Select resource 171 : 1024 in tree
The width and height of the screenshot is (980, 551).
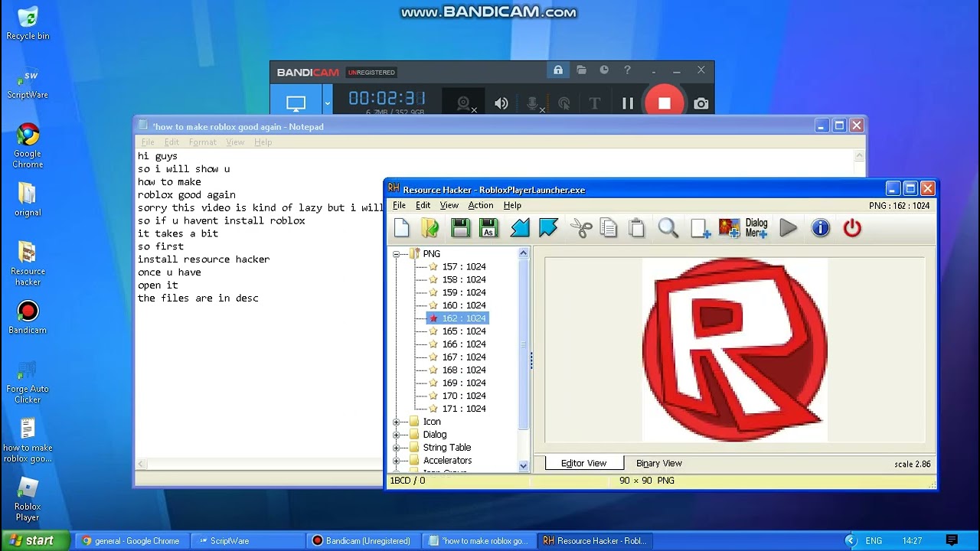click(x=464, y=409)
